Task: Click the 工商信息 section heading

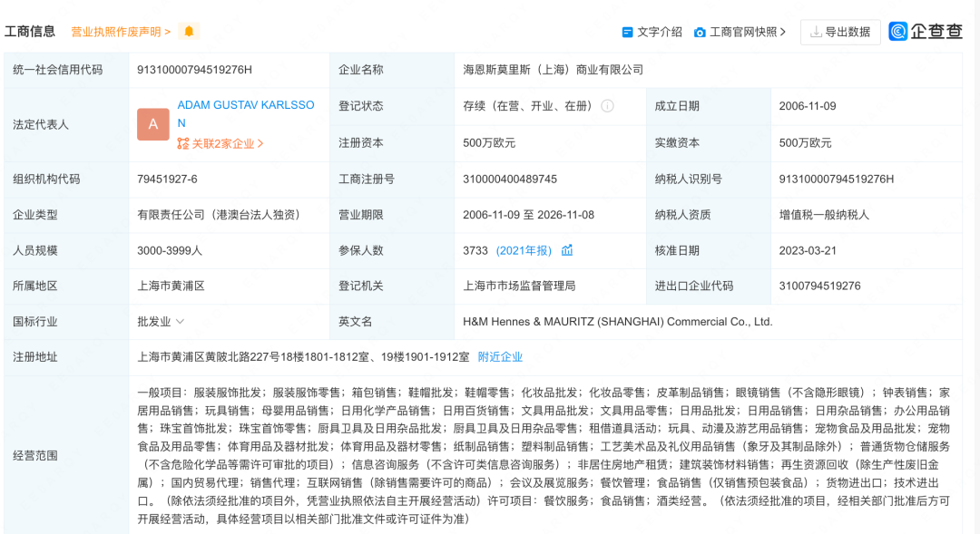Action: [30, 31]
